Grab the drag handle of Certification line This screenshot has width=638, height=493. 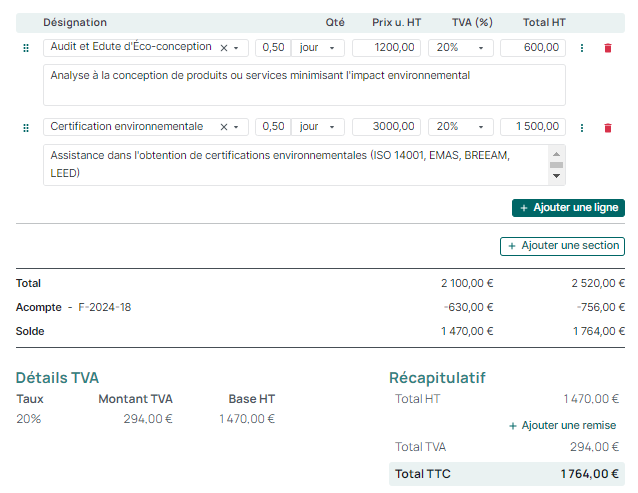pyautogui.click(x=26, y=128)
